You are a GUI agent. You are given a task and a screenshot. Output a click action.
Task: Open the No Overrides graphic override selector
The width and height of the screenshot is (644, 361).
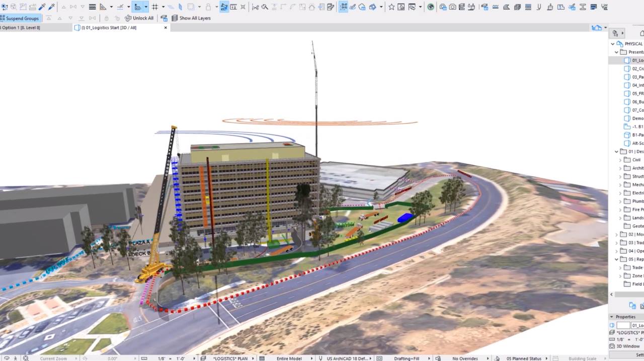tap(465, 358)
